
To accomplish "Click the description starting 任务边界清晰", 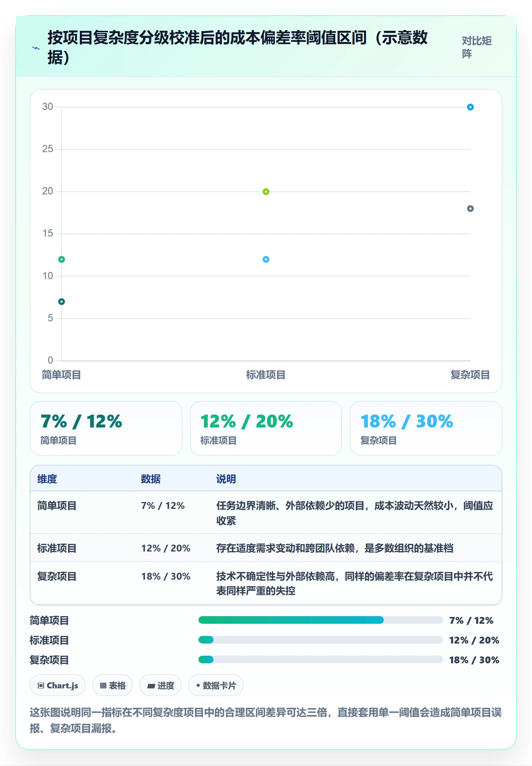I will coord(355,513).
